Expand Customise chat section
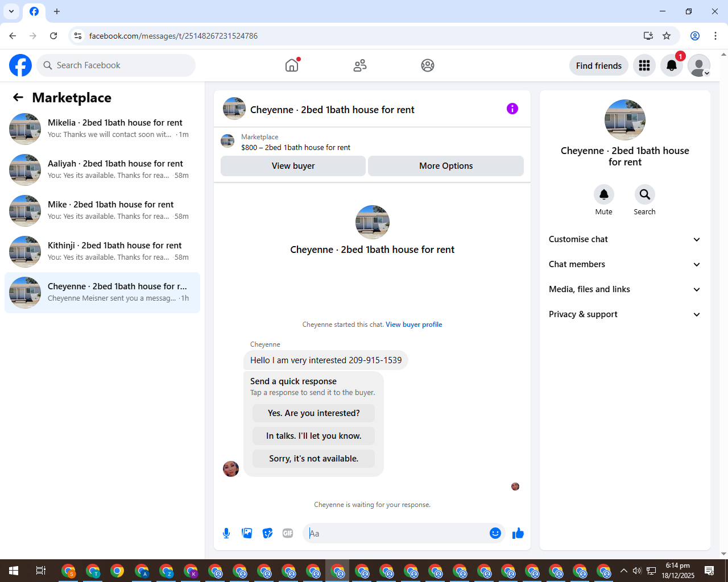 pos(625,239)
